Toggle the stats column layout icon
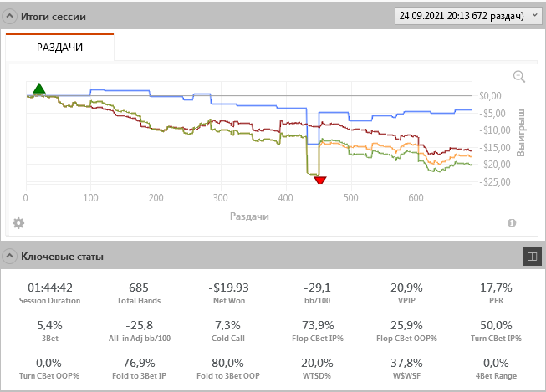The width and height of the screenshot is (546, 392). (528, 256)
